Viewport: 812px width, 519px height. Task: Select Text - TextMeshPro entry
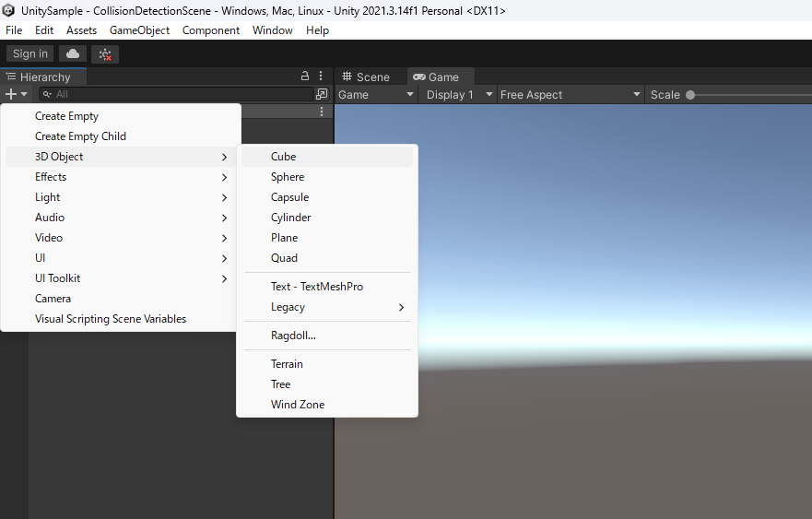327,287
